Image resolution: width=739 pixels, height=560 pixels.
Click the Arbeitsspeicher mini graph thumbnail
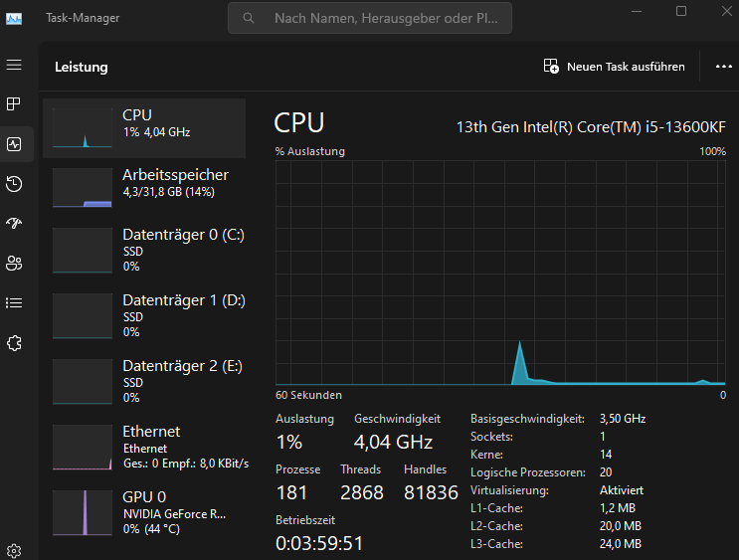click(83, 187)
